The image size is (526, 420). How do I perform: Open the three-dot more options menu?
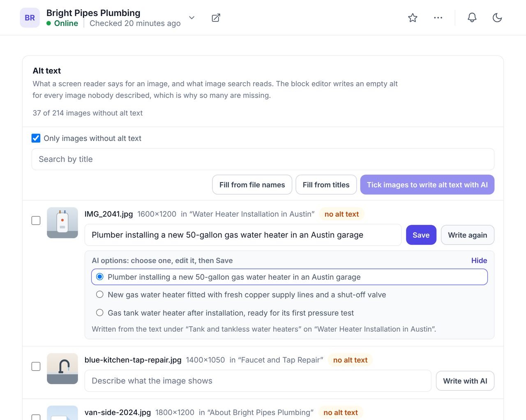(438, 18)
